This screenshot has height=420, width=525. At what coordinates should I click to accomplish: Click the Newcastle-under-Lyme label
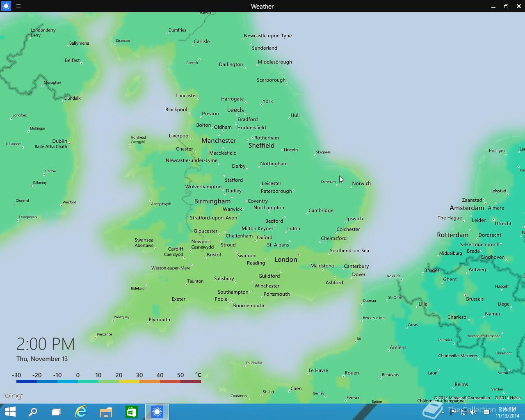(192, 160)
